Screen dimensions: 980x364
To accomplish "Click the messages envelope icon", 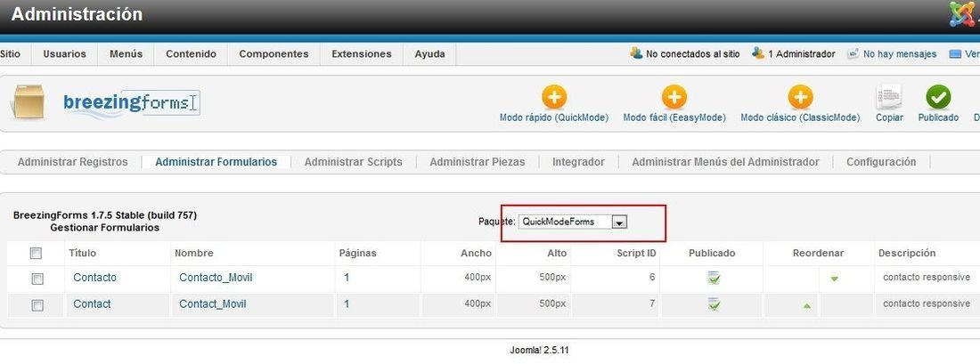I will (x=853, y=53).
